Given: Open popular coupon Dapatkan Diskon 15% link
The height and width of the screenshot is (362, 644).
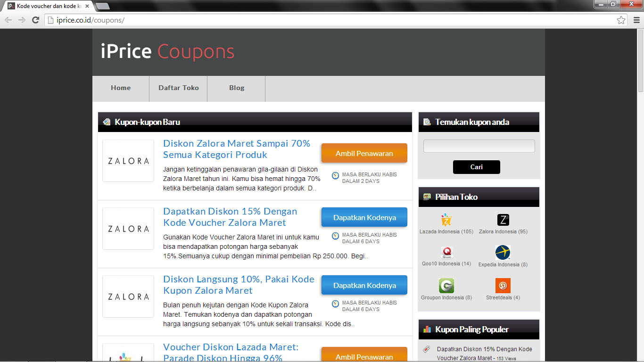Looking at the screenshot, I should 484,354.
